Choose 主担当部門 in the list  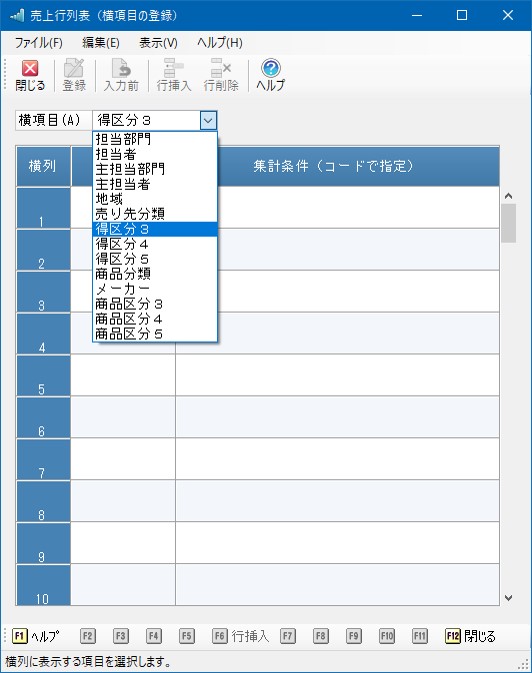(155, 169)
